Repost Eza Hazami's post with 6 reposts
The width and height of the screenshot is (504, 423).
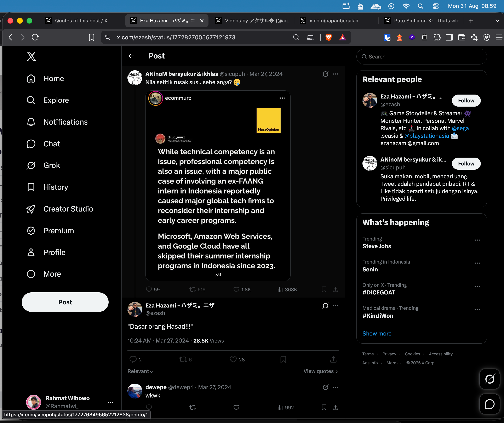coord(185,359)
